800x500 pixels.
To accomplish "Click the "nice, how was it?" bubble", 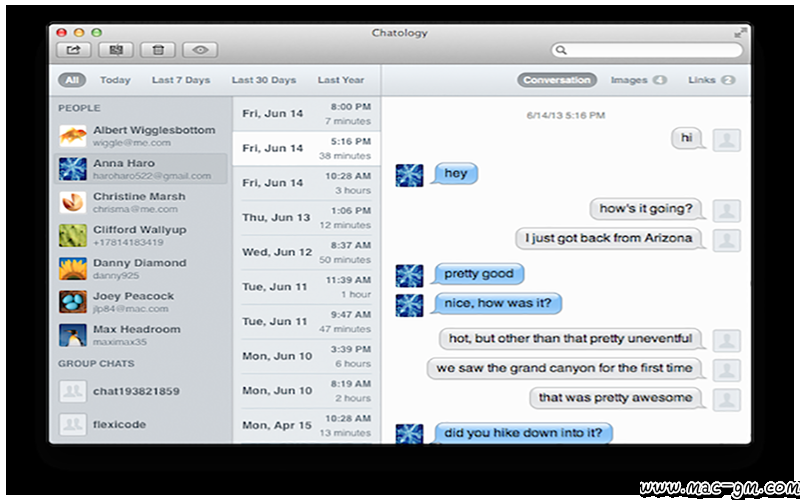I will pyautogui.click(x=497, y=304).
